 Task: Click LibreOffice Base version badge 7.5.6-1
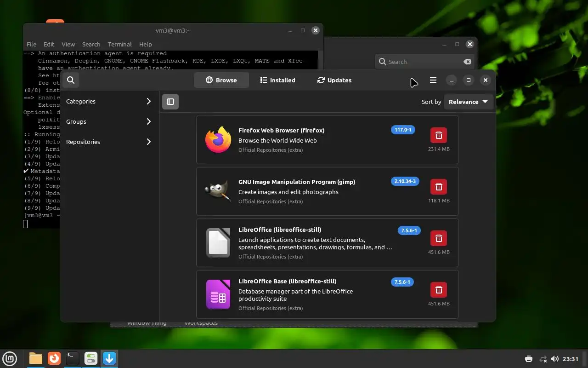pos(402,282)
